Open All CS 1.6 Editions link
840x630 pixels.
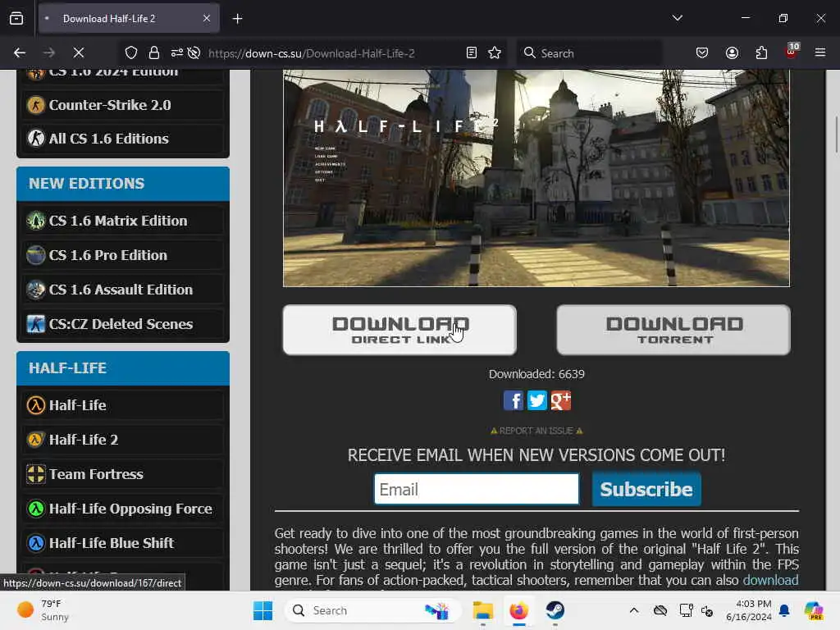[x=123, y=139]
